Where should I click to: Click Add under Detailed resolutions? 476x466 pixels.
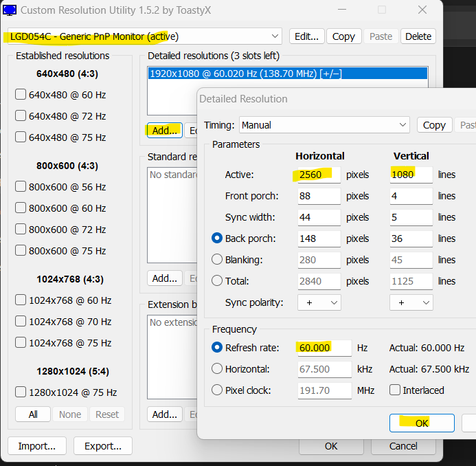(x=165, y=131)
